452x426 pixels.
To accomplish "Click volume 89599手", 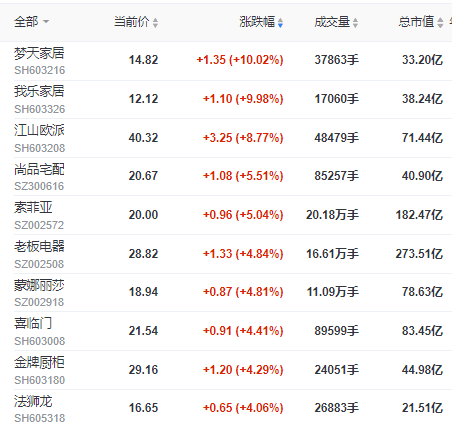I will pyautogui.click(x=336, y=331).
